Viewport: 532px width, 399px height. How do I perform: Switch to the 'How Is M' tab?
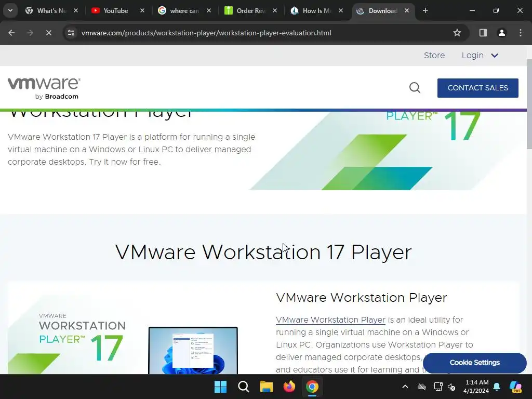[x=316, y=10]
